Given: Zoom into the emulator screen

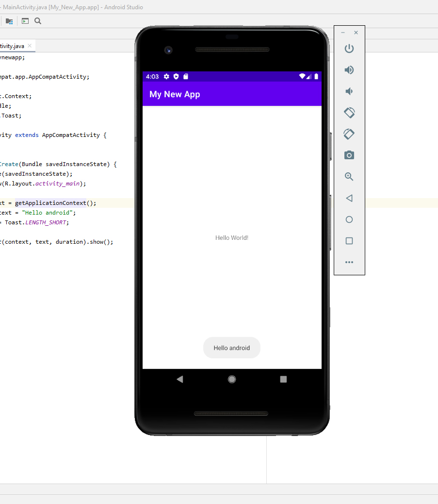Looking at the screenshot, I should (x=349, y=177).
